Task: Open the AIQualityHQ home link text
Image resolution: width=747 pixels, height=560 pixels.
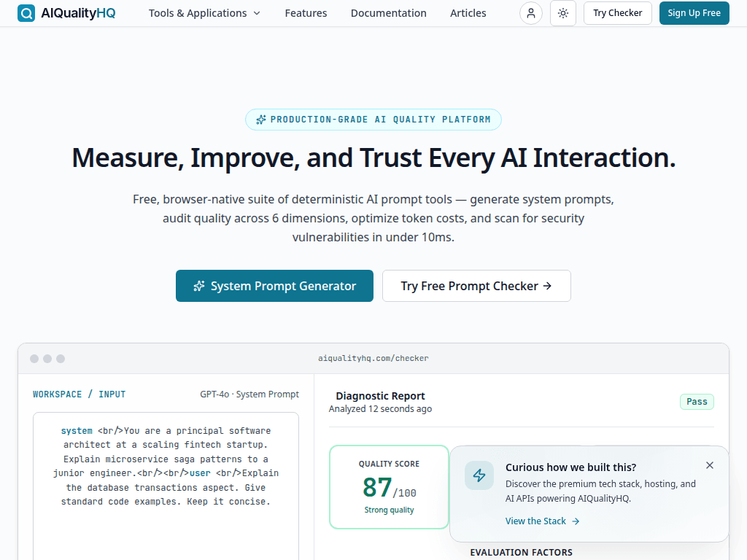Action: [78, 13]
